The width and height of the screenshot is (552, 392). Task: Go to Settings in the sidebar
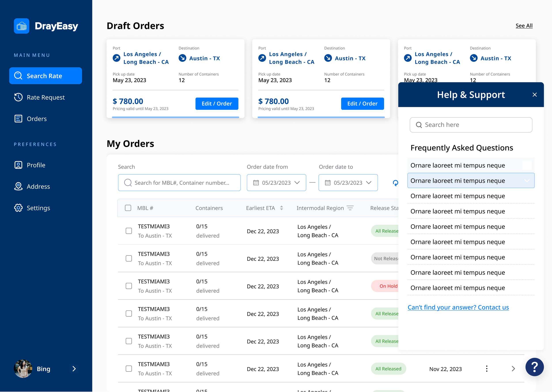click(x=38, y=208)
